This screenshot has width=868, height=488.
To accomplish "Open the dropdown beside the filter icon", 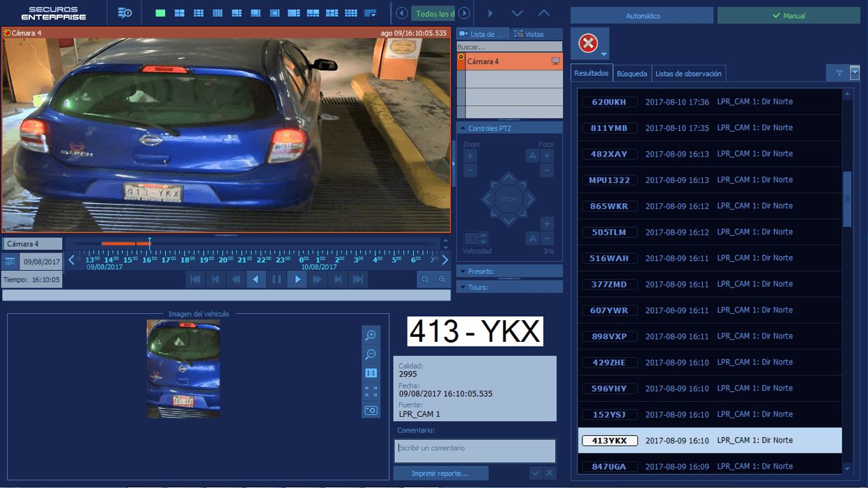I will 855,73.
